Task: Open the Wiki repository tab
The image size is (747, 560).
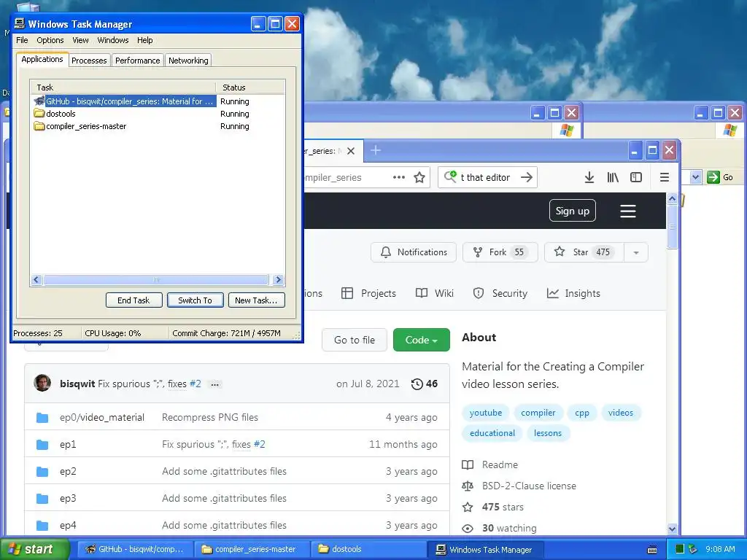Action: 435,293
